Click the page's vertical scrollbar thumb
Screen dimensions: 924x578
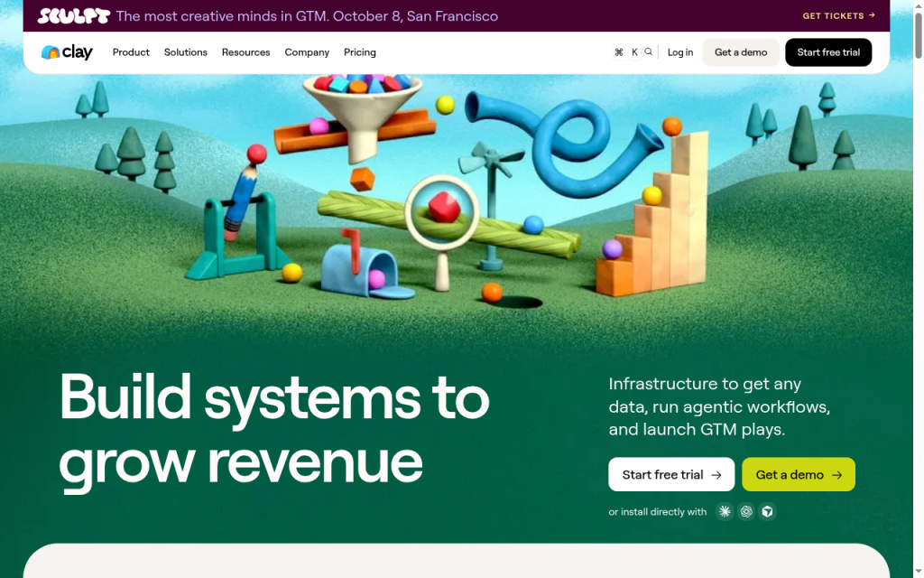pos(918,35)
